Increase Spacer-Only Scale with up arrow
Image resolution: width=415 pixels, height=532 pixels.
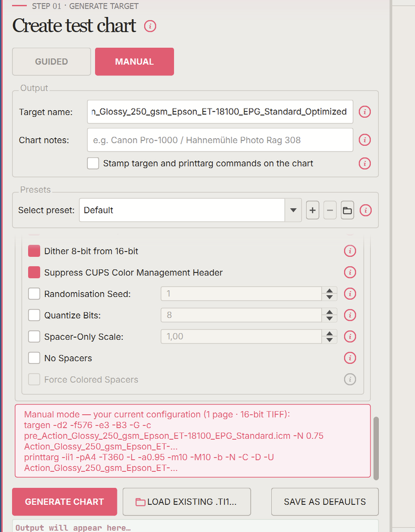[329, 334]
